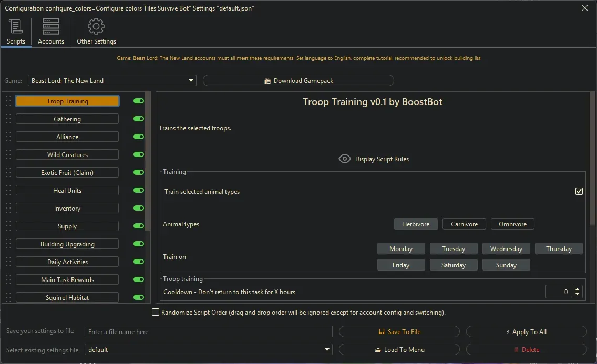Click the Download Gamepack button
This screenshot has height=364, width=597.
pos(298,81)
